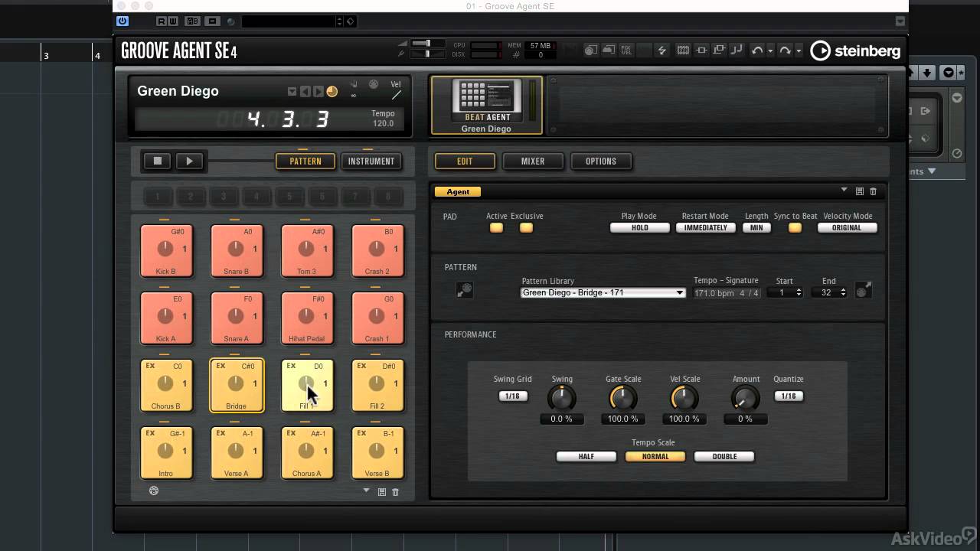Open the Length MIN selector
Image resolution: width=980 pixels, height=551 pixels.
point(756,227)
